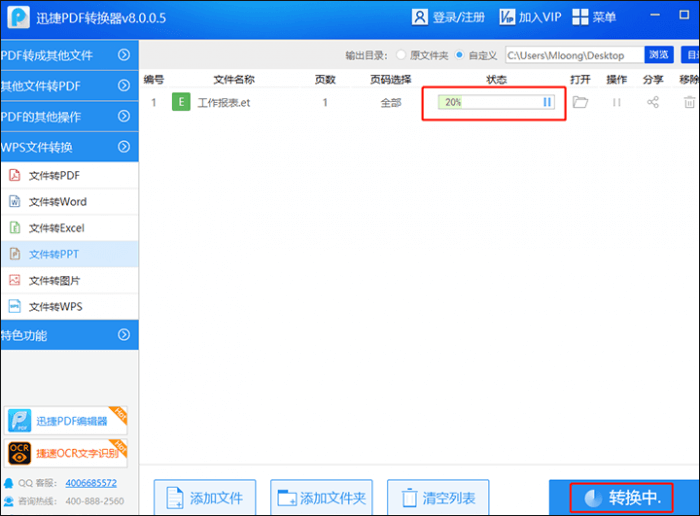This screenshot has height=516, width=700.
Task: Click 菜单 label in title bar
Action: point(604,17)
